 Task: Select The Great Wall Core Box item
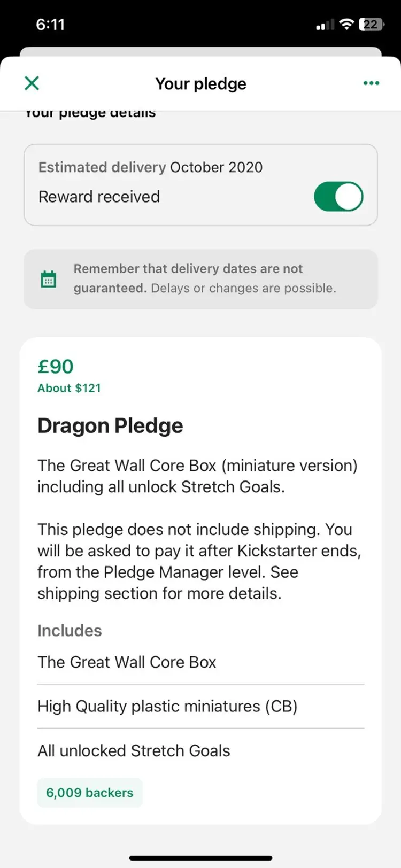coord(127,662)
